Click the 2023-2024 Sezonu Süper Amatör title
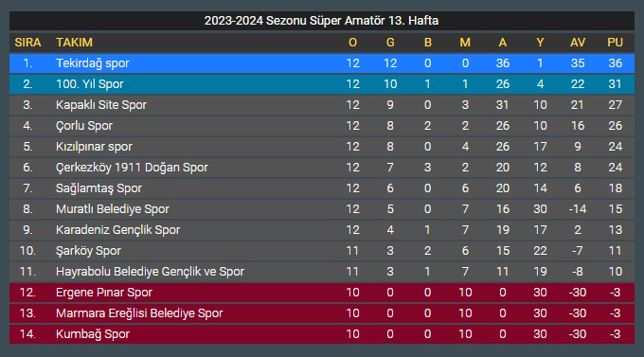This screenshot has width=644, height=357. pos(322,21)
